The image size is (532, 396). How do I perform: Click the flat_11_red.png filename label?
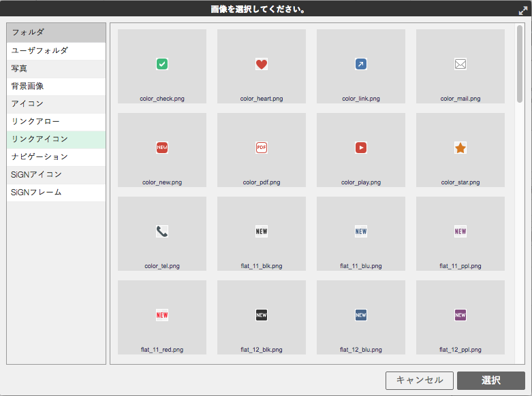(162, 350)
